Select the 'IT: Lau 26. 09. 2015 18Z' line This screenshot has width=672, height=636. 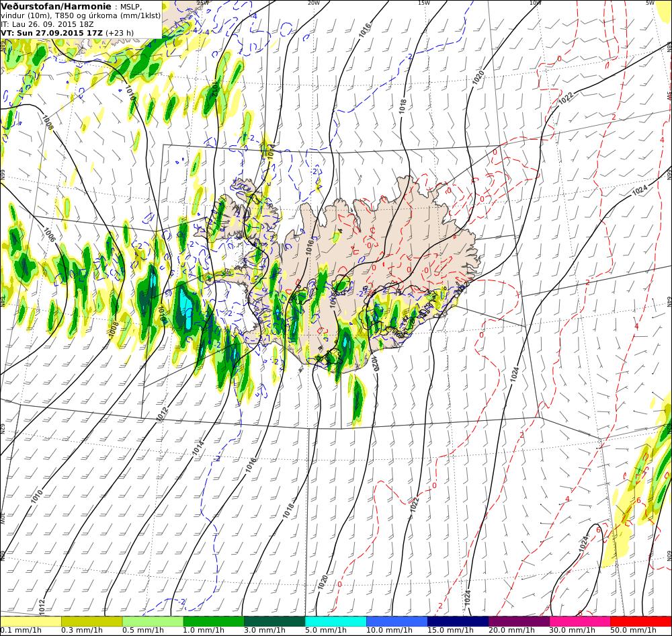[47, 24]
